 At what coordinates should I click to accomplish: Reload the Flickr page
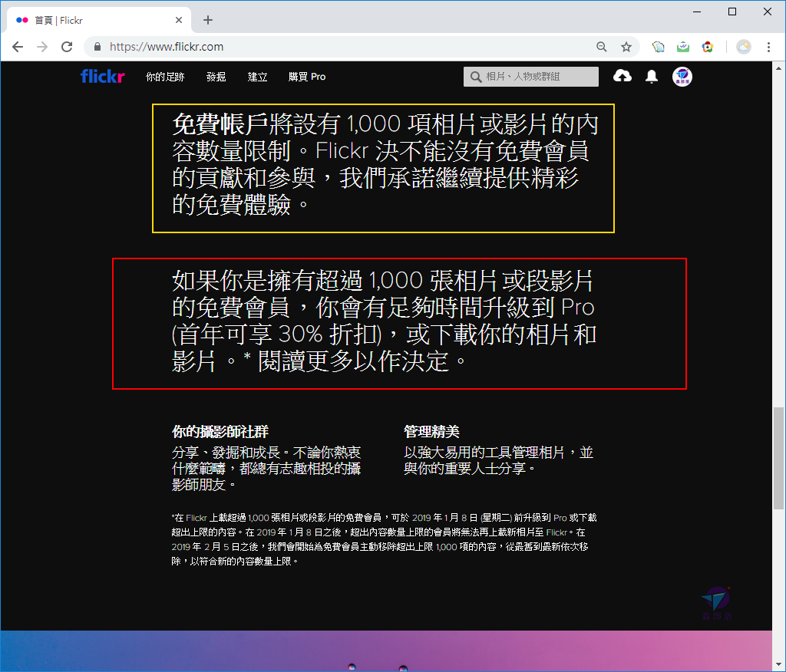pos(67,47)
